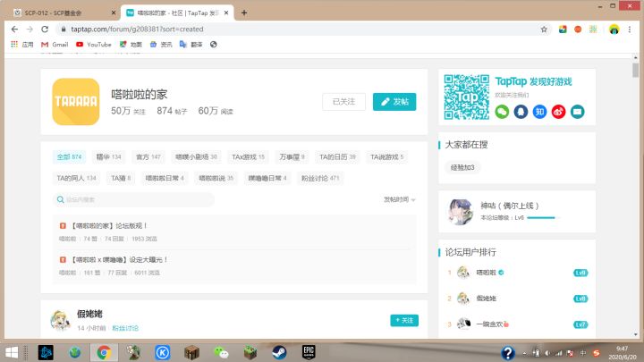Select the TA猜 8 category tab
This screenshot has height=362, width=644.
121,178
